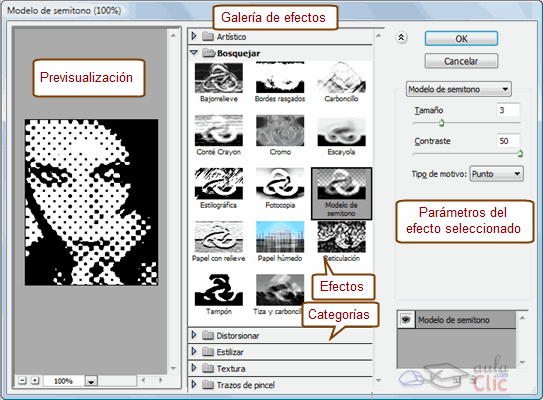Screen dimensions: 543x400
Task: Click the preview horizontal scroll left arrow
Action: 143,380
